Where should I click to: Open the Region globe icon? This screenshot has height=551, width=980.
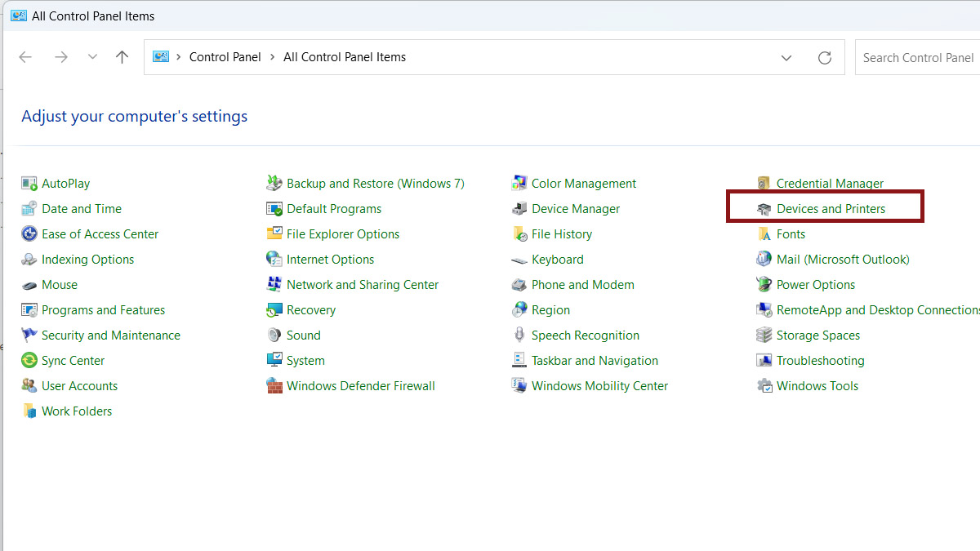coord(519,310)
